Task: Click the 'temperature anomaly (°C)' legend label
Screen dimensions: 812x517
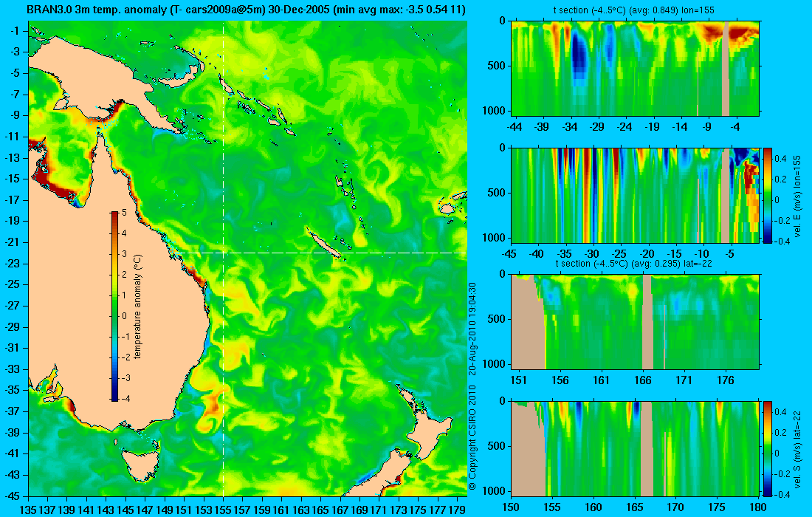Action: pyautogui.click(x=138, y=307)
